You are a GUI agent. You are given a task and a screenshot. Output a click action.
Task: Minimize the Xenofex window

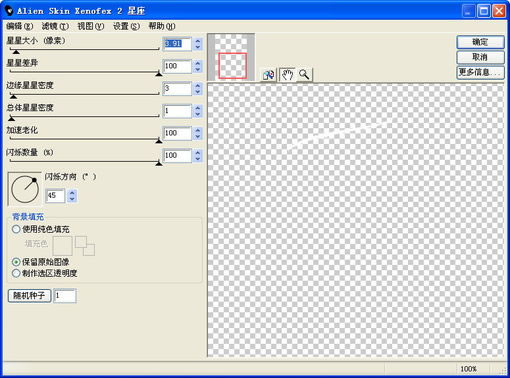[x=468, y=11]
